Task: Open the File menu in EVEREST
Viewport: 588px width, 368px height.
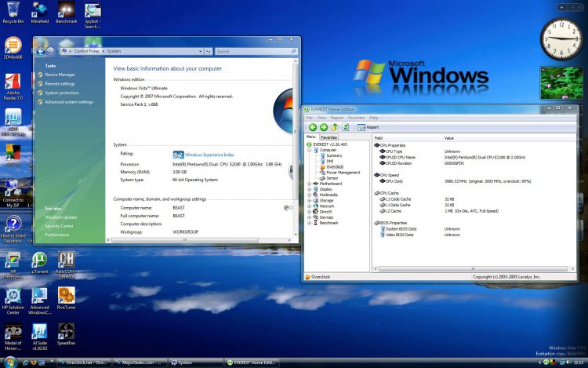Action: point(310,118)
